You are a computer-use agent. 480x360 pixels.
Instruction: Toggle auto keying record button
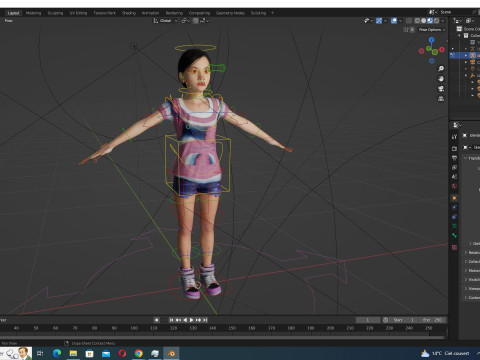pos(156,320)
